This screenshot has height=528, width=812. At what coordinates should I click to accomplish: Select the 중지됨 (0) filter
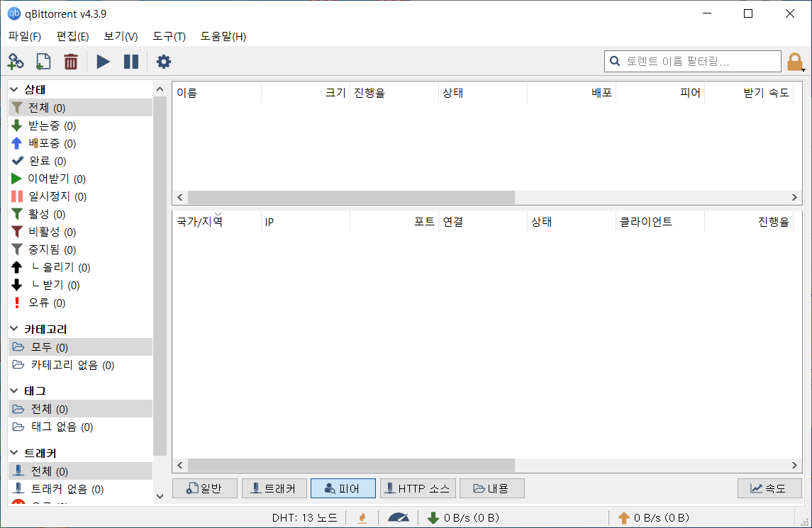coord(80,249)
